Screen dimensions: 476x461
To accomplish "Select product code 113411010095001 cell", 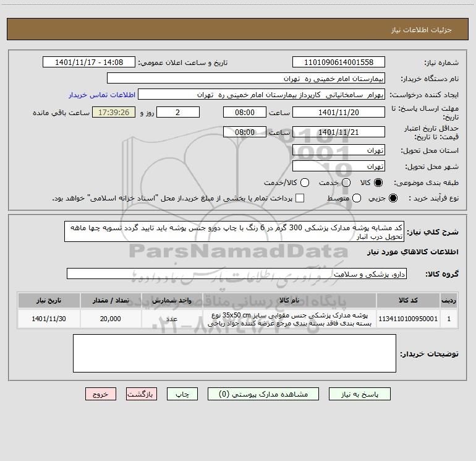I will point(408,319).
